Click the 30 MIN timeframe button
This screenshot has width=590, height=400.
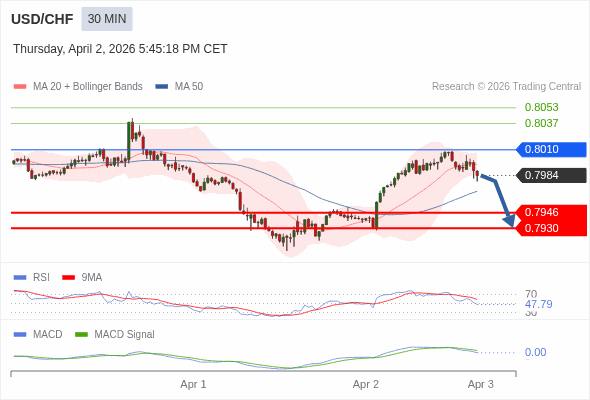tap(107, 19)
